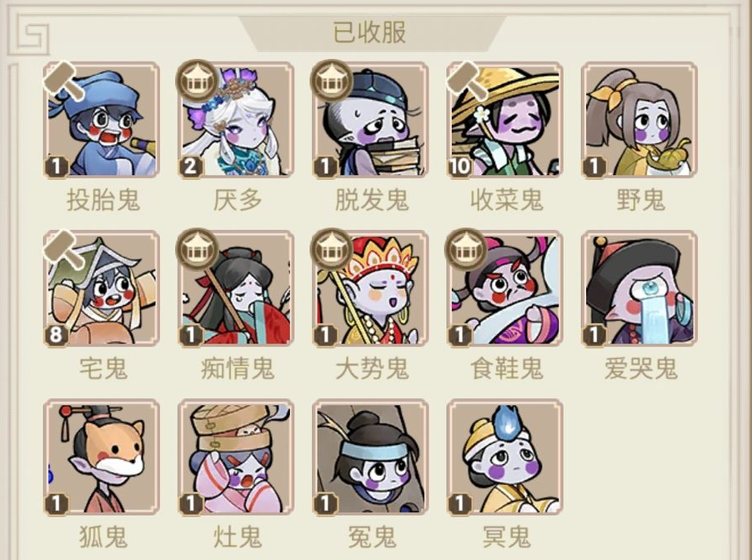Tap the hammer badge on 收菜鬼
752x560 pixels.
click(x=466, y=80)
